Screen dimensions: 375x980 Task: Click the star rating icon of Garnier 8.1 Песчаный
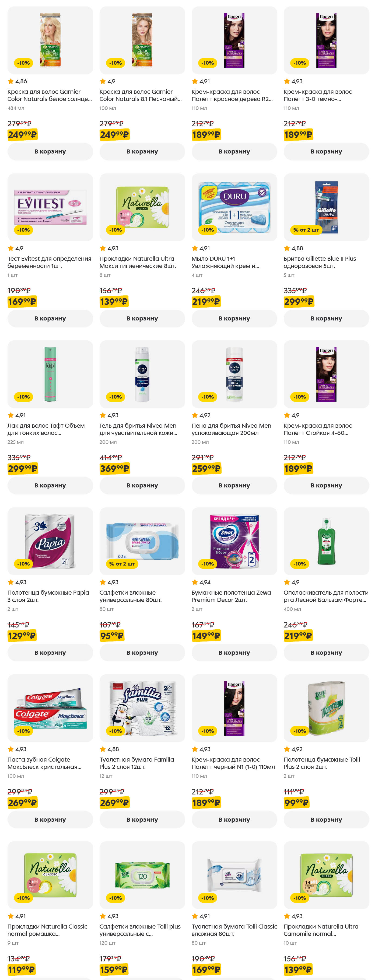[102, 81]
